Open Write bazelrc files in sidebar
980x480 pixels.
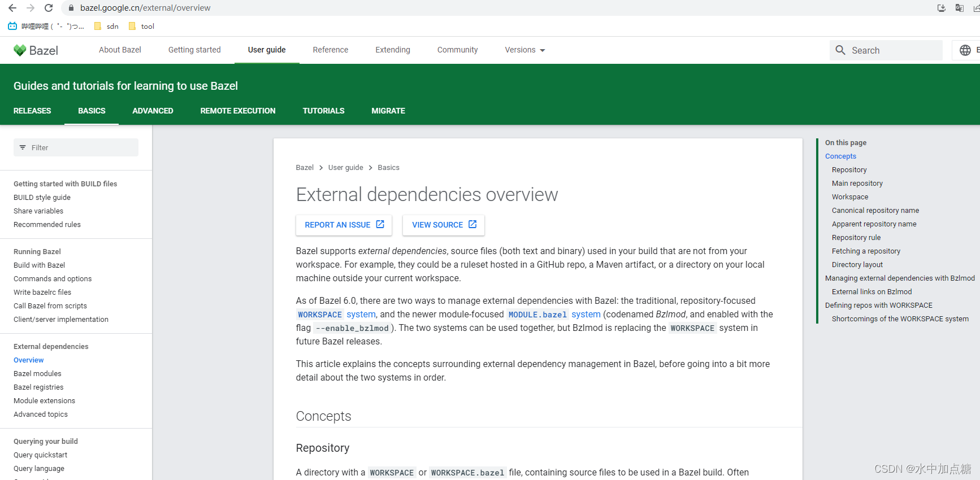pos(42,293)
